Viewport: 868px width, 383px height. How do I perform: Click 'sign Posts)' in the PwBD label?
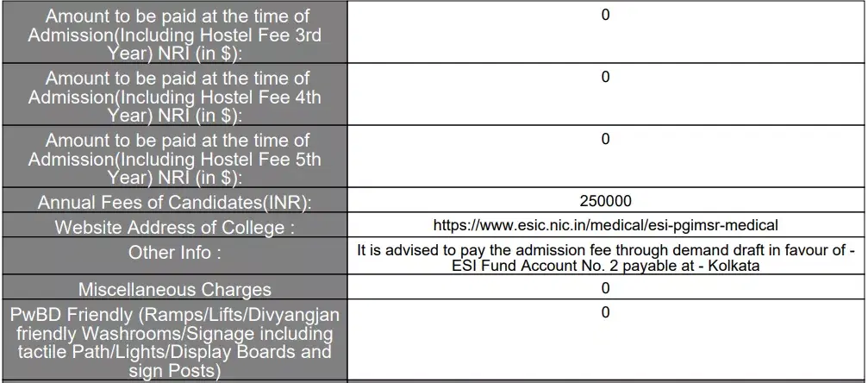174,371
